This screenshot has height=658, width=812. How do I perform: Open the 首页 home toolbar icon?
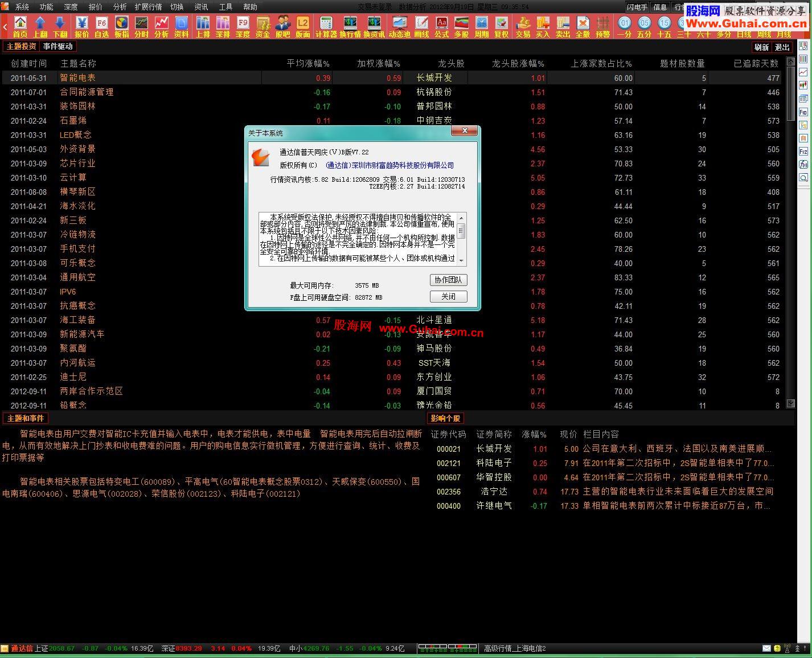pyautogui.click(x=20, y=27)
